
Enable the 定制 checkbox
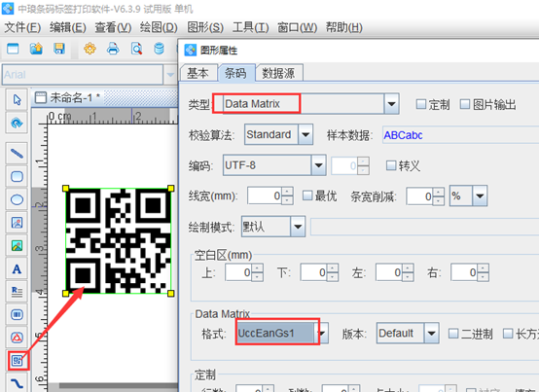tap(420, 104)
